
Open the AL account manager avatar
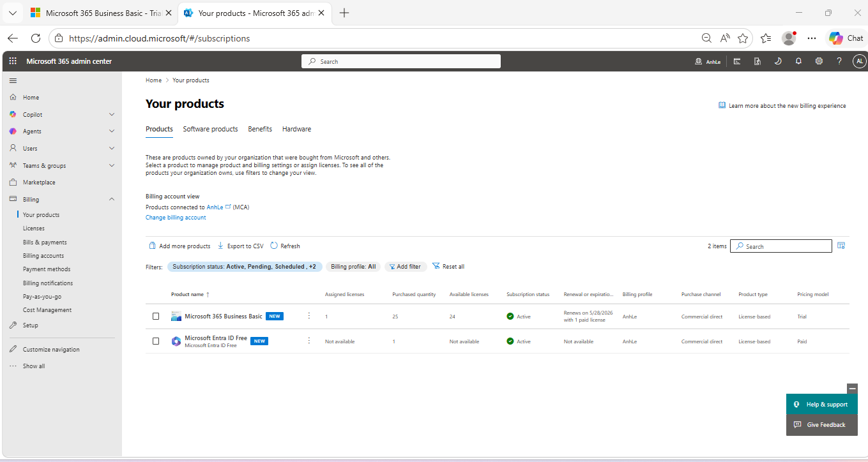tap(860, 61)
